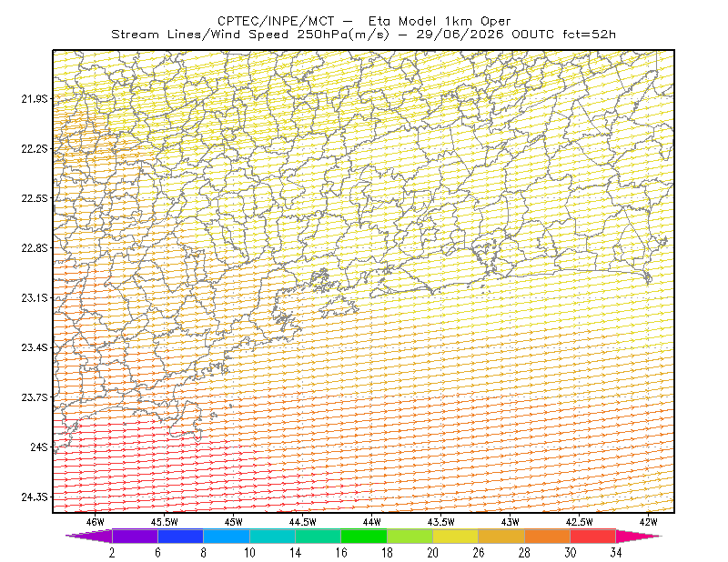Click the latitude label 22.2S
The image size is (728, 562).
tap(35, 148)
